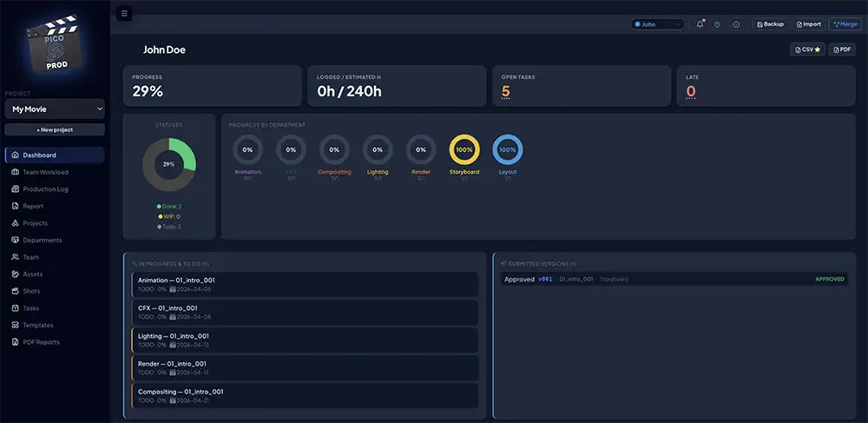Click the v001 version link
Screen dimensions: 868x423
tap(545, 279)
